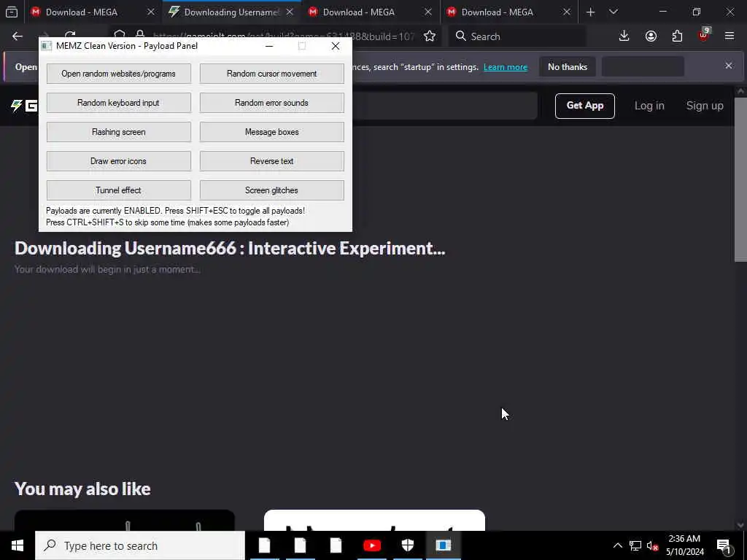Open the Log in link
The height and width of the screenshot is (560, 747).
tap(649, 106)
